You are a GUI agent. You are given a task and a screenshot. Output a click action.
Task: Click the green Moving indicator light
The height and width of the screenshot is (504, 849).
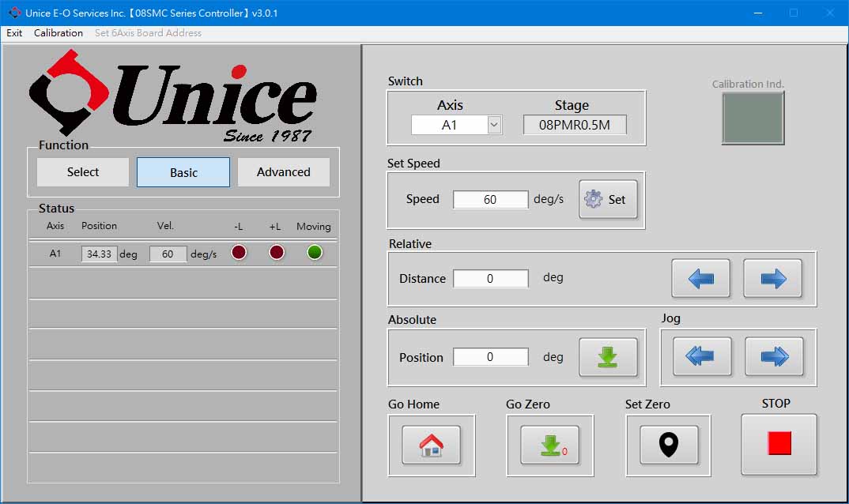point(315,252)
